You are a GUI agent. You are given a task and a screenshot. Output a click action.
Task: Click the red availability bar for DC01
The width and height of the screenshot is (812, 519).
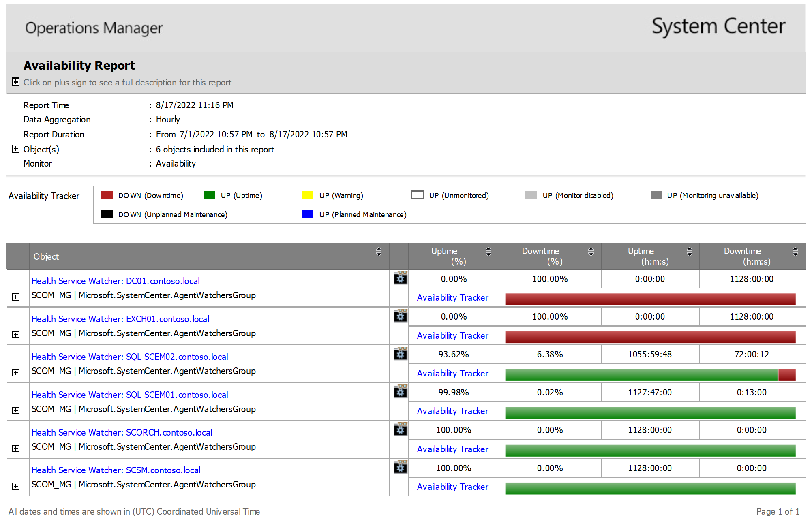coord(650,299)
